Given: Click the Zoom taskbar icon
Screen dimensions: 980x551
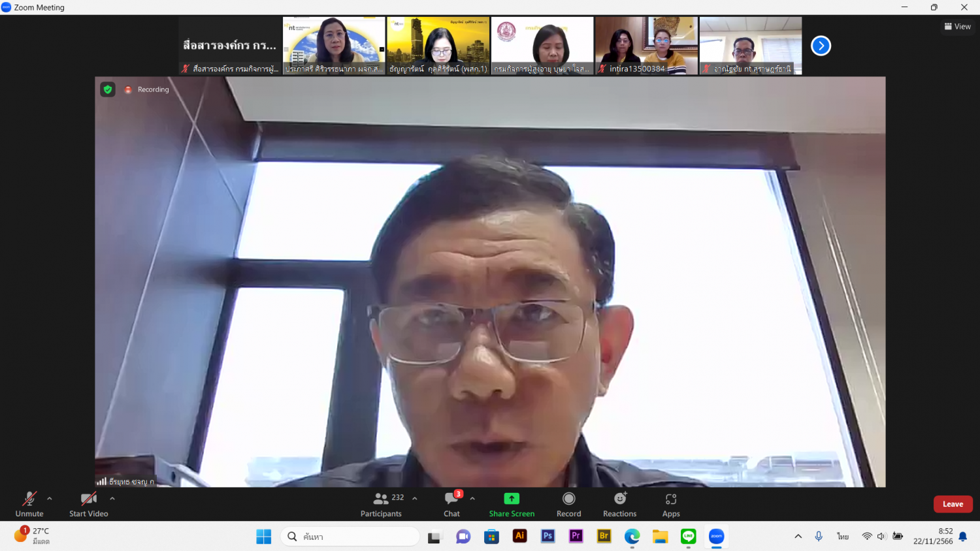Looking at the screenshot, I should [x=717, y=537].
